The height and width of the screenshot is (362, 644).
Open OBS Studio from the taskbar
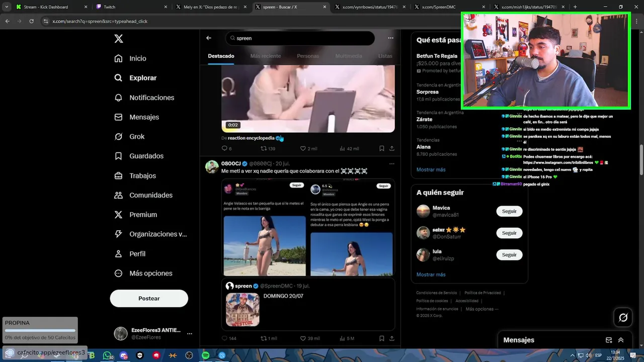(x=189, y=355)
